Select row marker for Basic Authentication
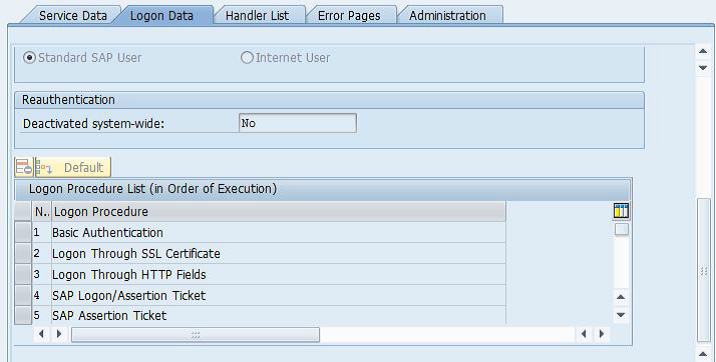 coord(23,232)
